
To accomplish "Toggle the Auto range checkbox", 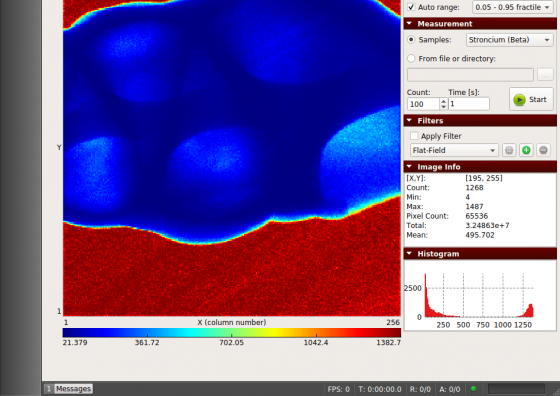I will 411,7.
